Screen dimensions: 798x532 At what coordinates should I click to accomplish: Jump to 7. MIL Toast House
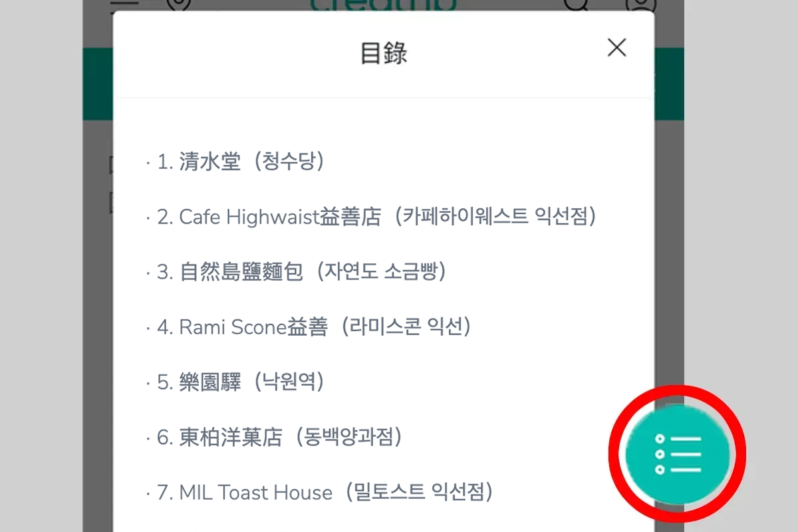(x=255, y=493)
